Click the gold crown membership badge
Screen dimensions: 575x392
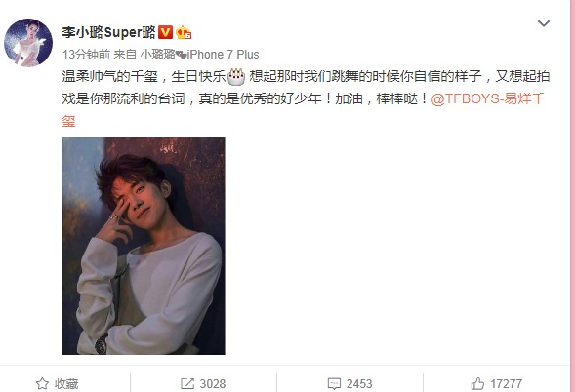point(184,32)
